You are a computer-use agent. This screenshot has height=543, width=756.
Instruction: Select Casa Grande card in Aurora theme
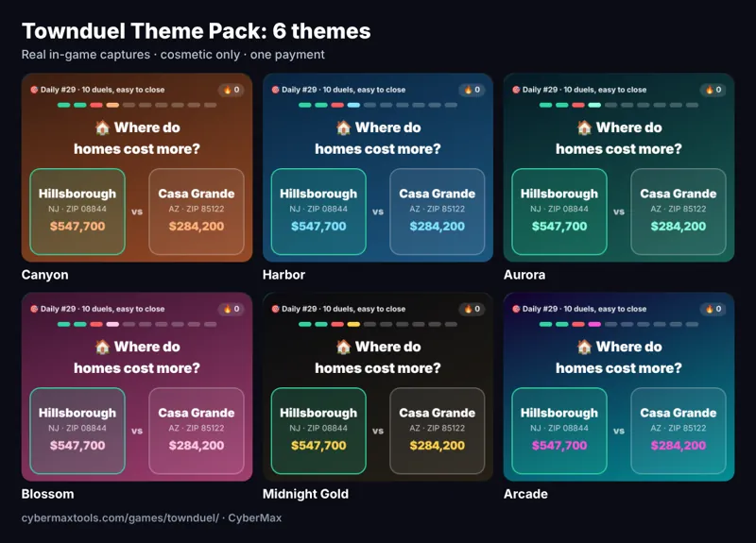[x=679, y=212]
